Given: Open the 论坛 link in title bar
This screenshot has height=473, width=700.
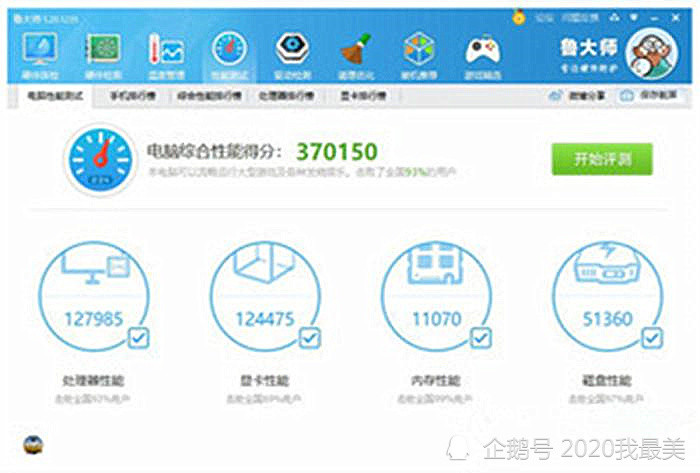Looking at the screenshot, I should point(544,18).
